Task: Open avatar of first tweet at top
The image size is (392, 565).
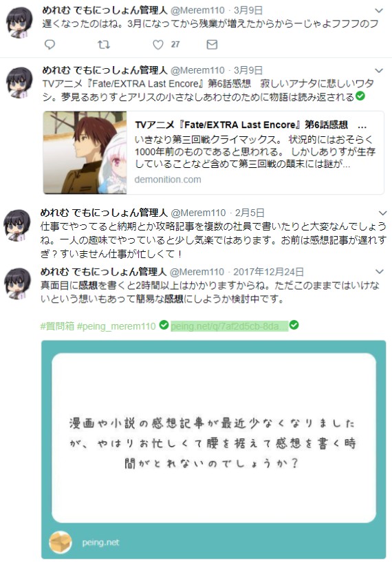Action: pyautogui.click(x=19, y=22)
